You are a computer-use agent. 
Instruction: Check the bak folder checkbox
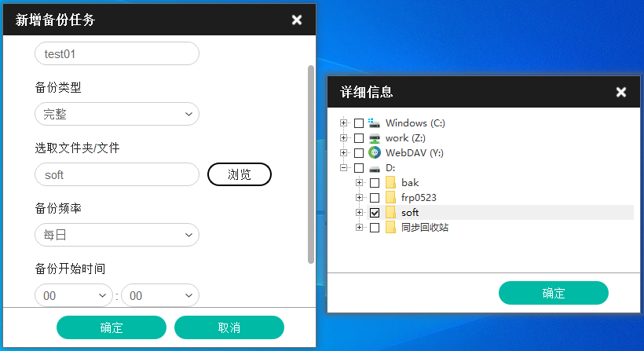point(375,183)
